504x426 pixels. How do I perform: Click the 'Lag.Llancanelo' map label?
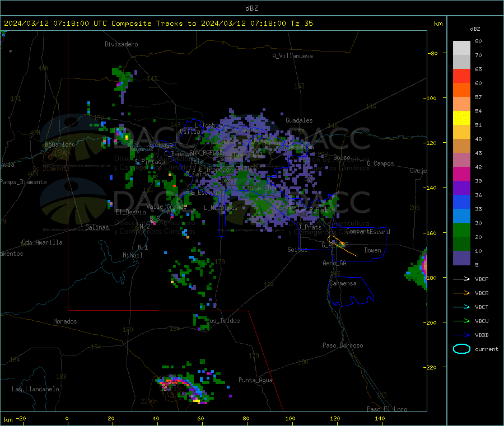coord(35,390)
